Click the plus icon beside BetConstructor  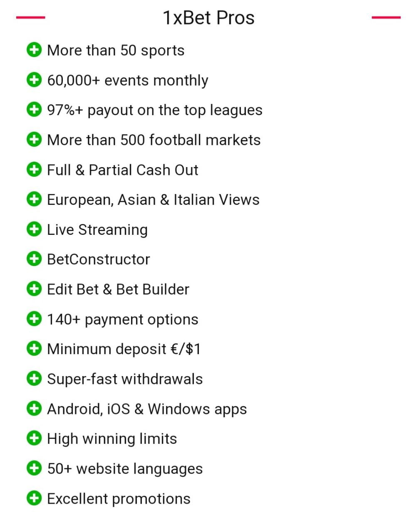pos(34,259)
